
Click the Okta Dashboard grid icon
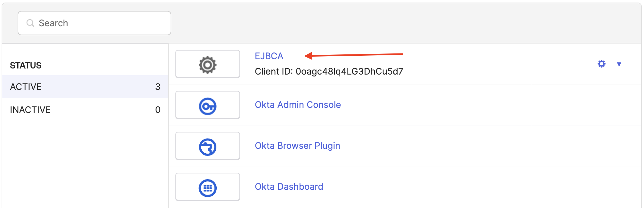[x=207, y=188]
